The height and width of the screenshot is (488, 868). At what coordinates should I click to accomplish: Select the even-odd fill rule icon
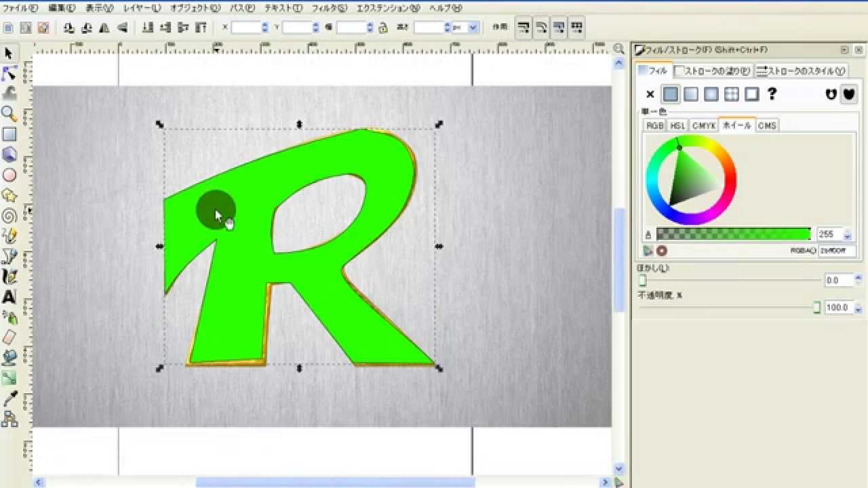pos(831,94)
